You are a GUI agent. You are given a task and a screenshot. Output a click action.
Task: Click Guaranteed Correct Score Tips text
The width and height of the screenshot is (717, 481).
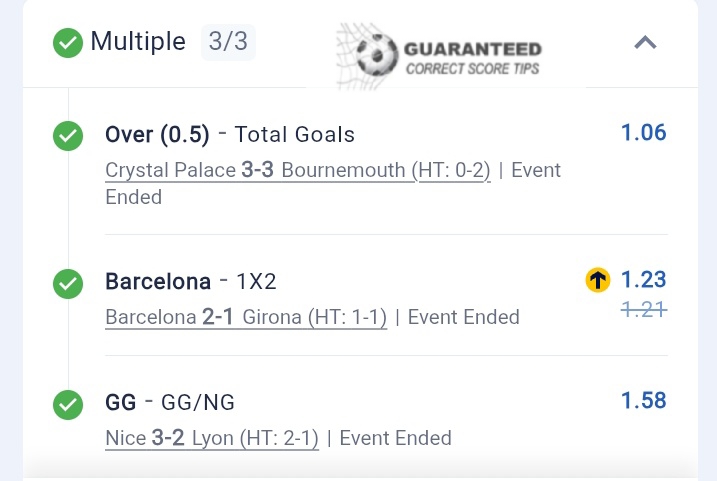(x=473, y=58)
